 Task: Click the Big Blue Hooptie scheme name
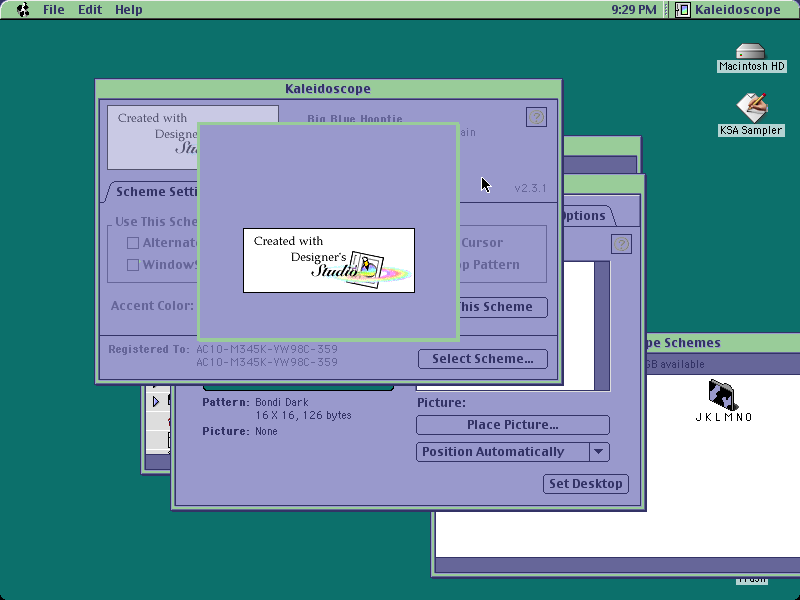coord(355,119)
